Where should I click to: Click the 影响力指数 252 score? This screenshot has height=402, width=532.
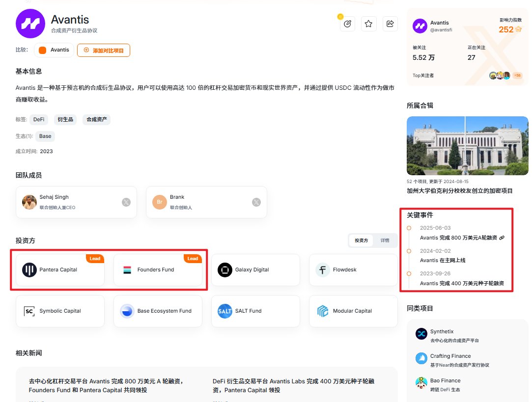(510, 29)
